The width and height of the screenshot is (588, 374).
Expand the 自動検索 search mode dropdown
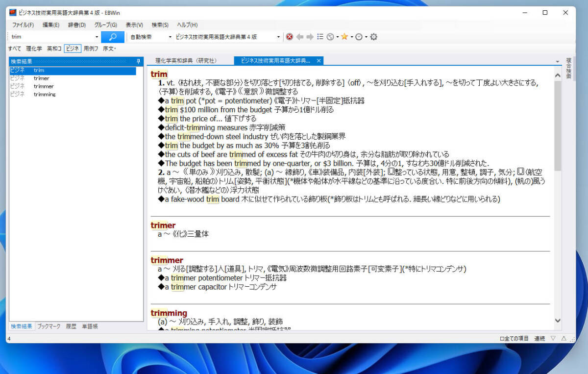click(170, 37)
